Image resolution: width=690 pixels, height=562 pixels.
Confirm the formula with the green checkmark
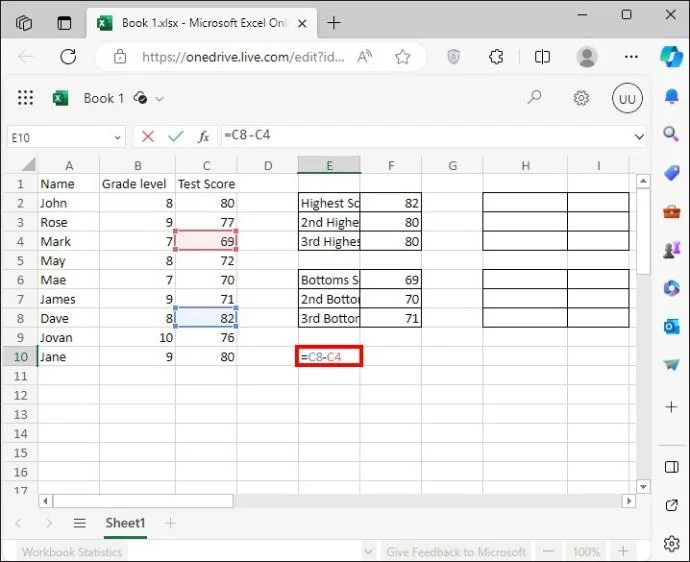point(176,137)
